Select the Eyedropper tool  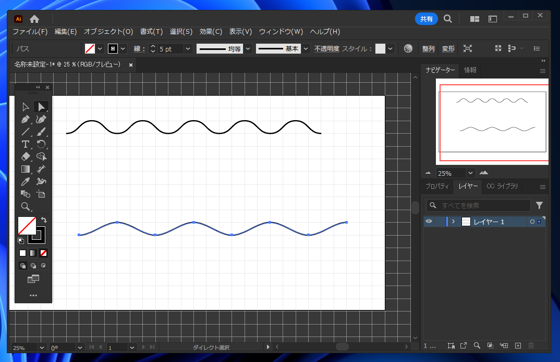pyautogui.click(x=25, y=181)
